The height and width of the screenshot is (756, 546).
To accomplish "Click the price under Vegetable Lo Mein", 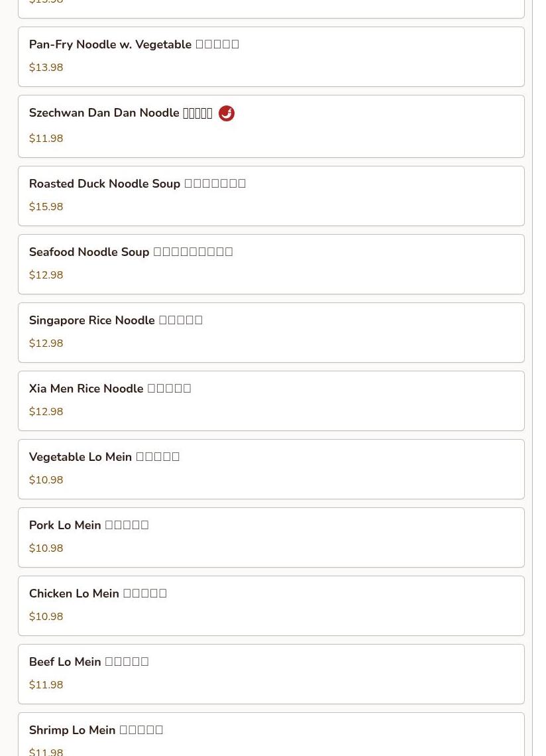I will click(x=46, y=480).
